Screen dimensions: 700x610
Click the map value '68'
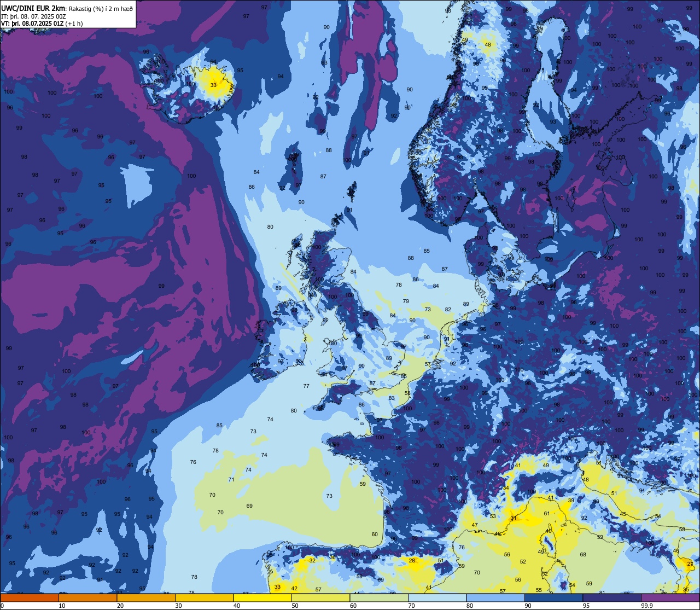pos(583,554)
